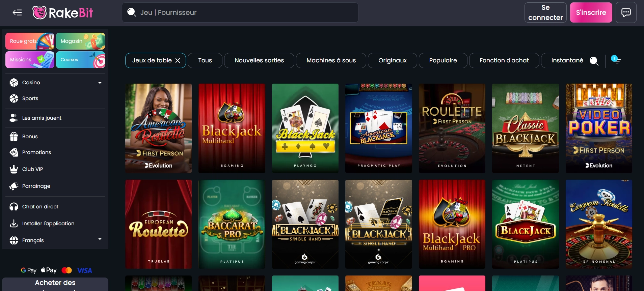The height and width of the screenshot is (291, 644).
Task: Open the Parrainage link
Action: (36, 186)
